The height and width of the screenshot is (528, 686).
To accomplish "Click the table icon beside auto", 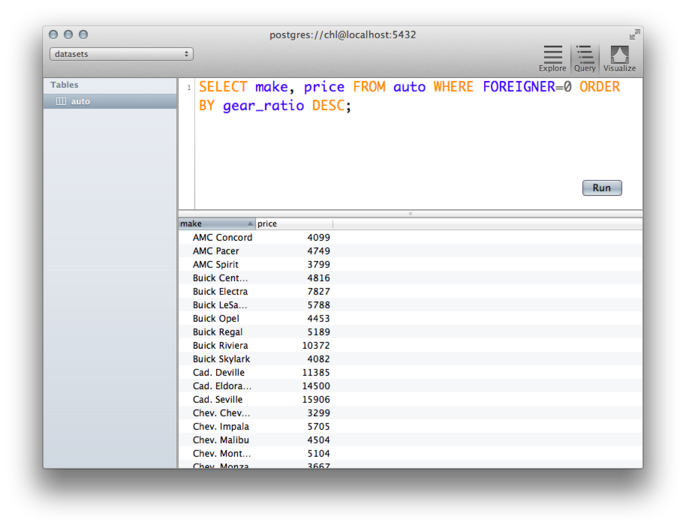I will [60, 102].
